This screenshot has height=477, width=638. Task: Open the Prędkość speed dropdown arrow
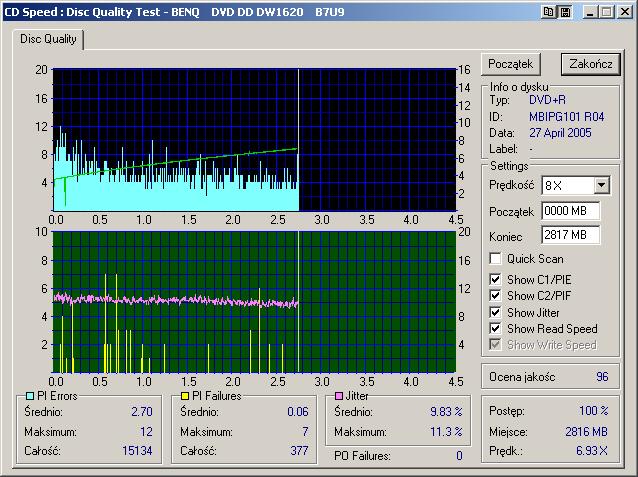tap(601, 186)
